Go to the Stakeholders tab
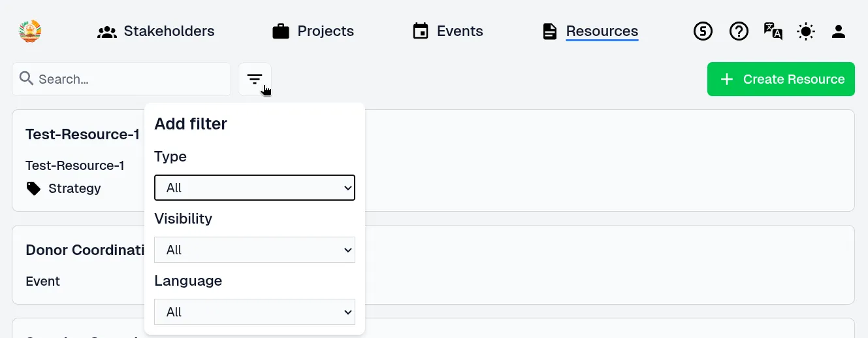The width and height of the screenshot is (868, 338). click(169, 31)
